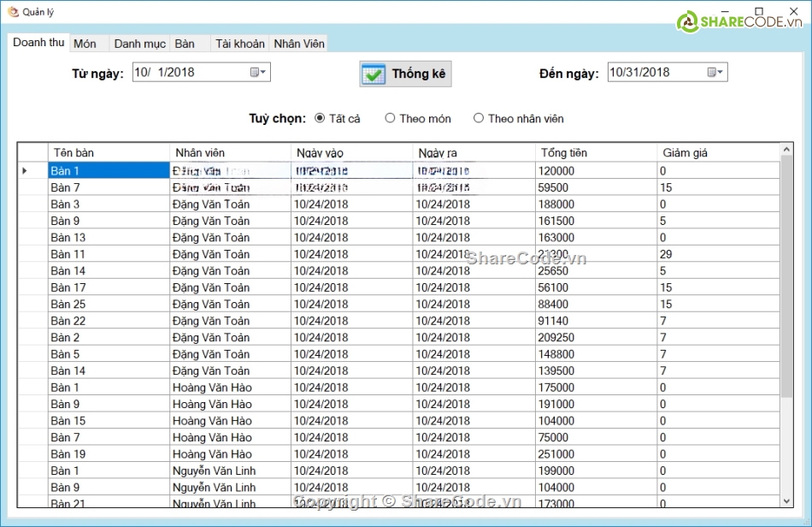
Task: Select the Bàn 19 table cell
Action: click(109, 454)
